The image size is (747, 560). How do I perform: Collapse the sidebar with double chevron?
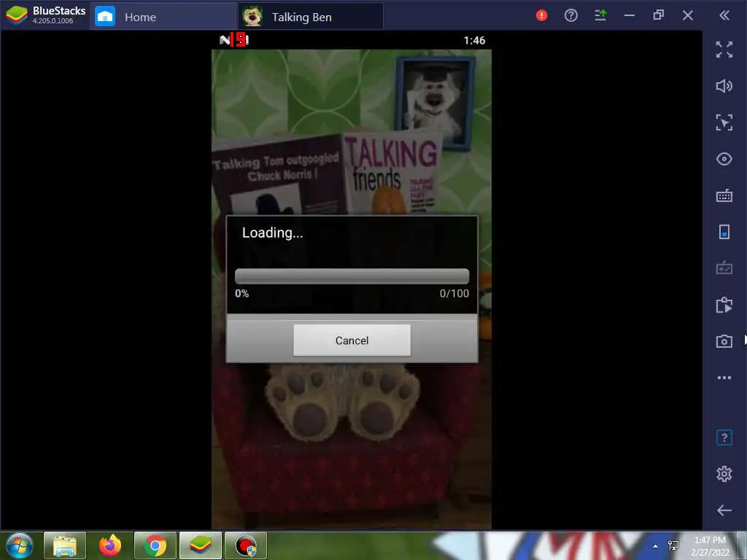tap(724, 16)
